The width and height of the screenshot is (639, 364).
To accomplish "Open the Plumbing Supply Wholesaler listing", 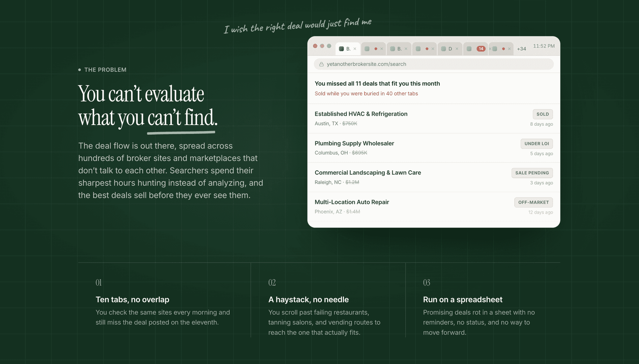I will pos(434,148).
